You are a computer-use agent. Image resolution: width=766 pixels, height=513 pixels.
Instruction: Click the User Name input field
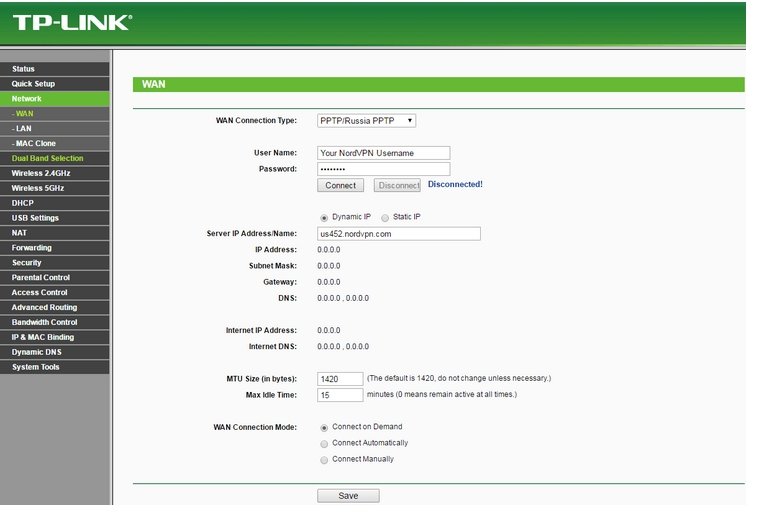[383, 153]
